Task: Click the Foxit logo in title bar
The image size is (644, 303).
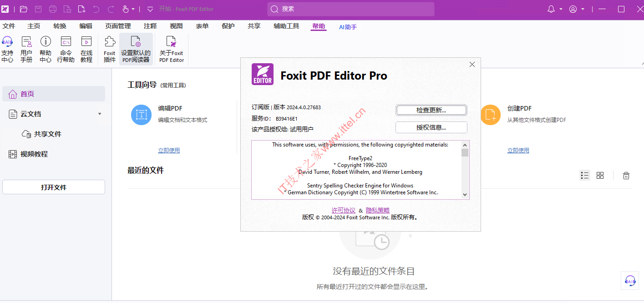Action: 5,9
